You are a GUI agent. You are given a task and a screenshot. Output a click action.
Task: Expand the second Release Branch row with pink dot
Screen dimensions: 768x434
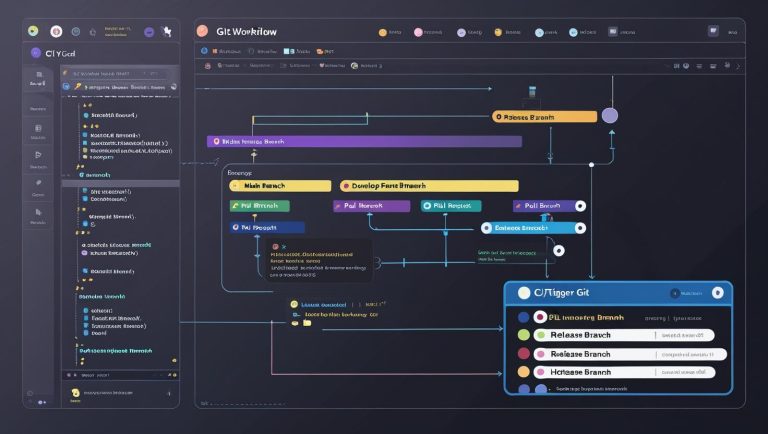point(630,354)
